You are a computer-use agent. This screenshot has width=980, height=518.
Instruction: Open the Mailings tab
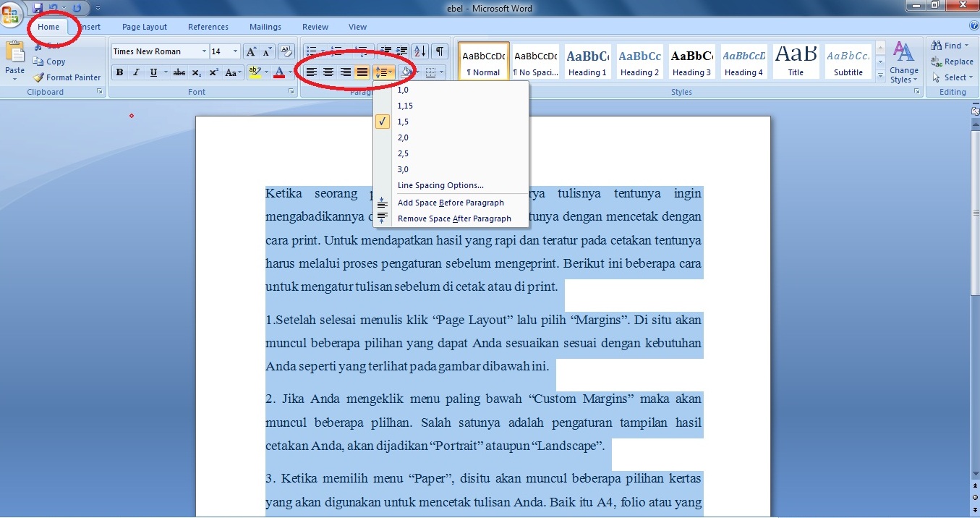[x=265, y=27]
